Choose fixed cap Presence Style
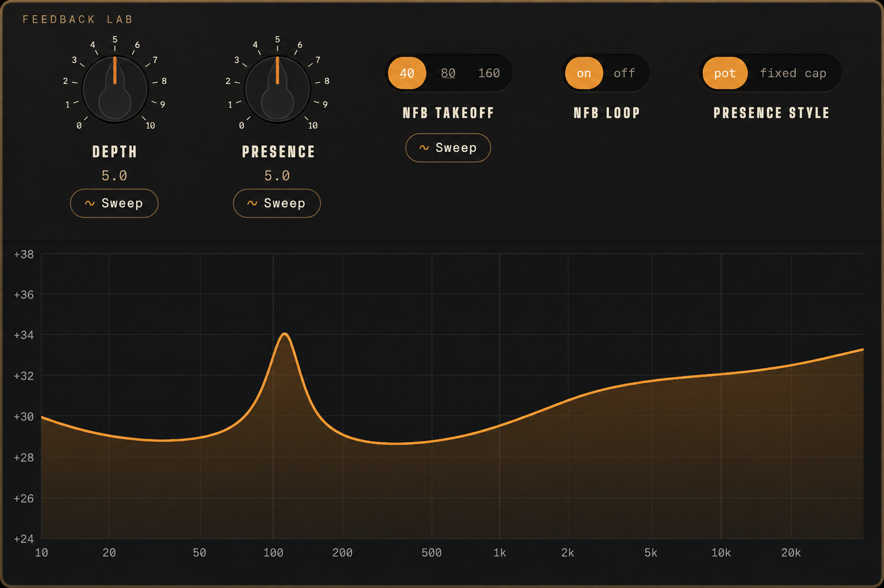The width and height of the screenshot is (884, 588). tap(793, 73)
